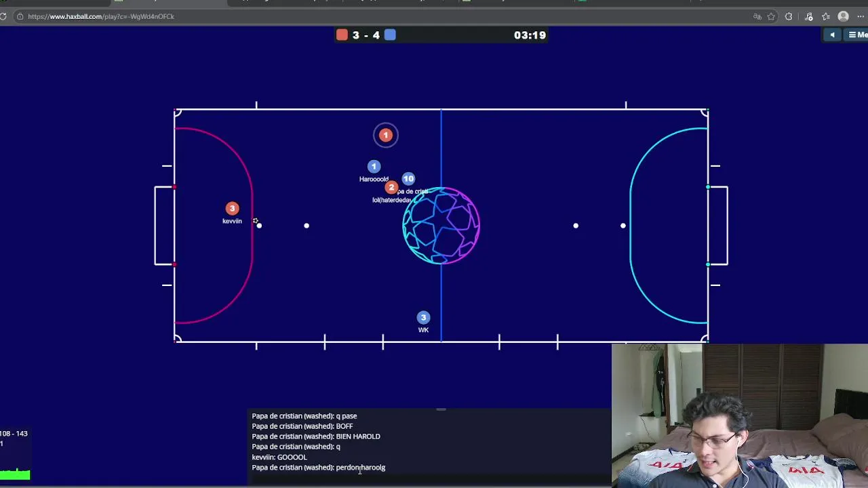The height and width of the screenshot is (488, 868).
Task: Open the browser translate page icon
Action: tap(757, 16)
